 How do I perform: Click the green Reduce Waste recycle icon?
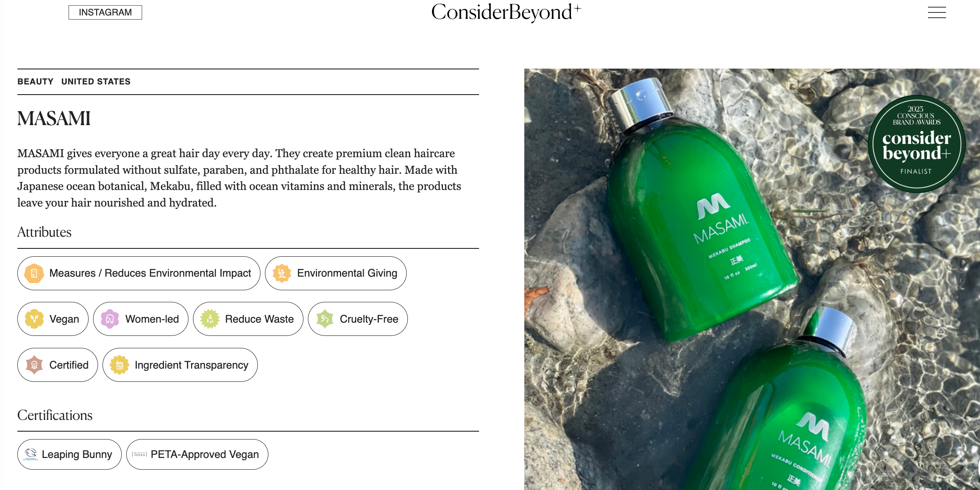(210, 319)
